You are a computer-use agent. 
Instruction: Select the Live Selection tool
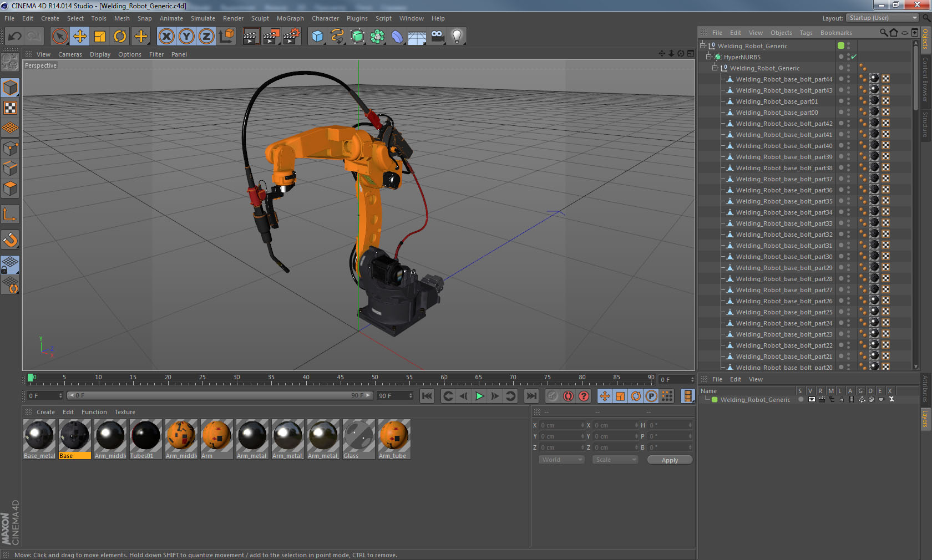pos(59,37)
